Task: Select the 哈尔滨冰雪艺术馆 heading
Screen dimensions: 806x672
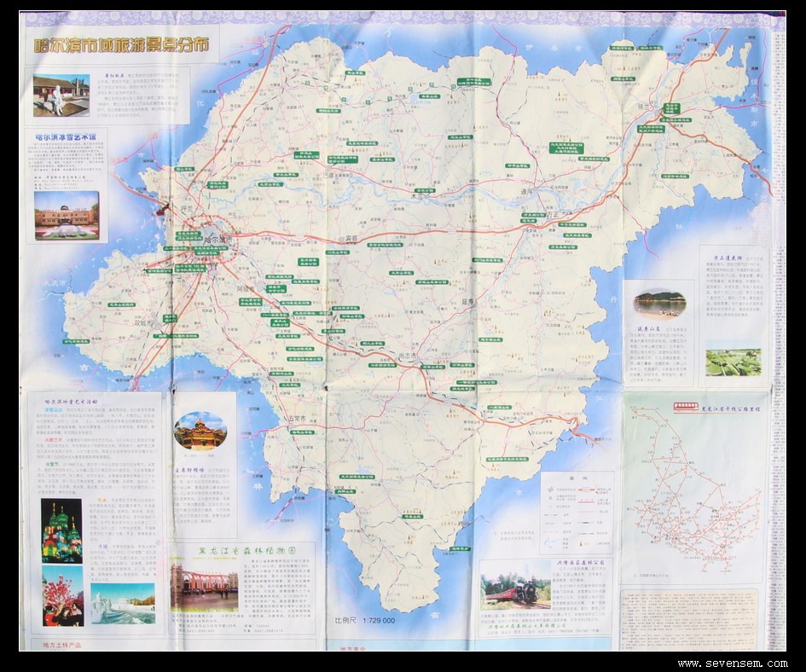Action: point(66,136)
